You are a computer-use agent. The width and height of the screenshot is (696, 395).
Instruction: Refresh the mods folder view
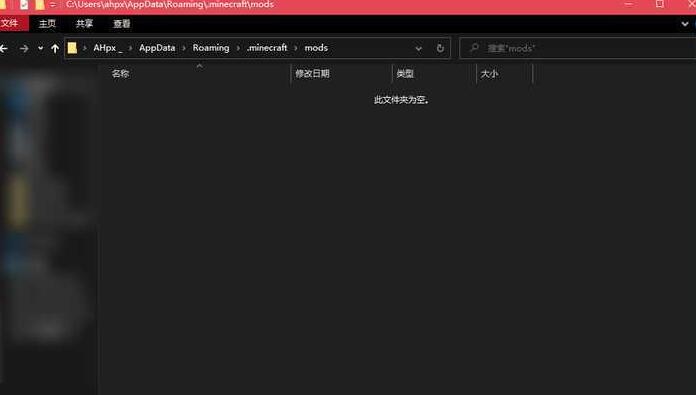[440, 48]
